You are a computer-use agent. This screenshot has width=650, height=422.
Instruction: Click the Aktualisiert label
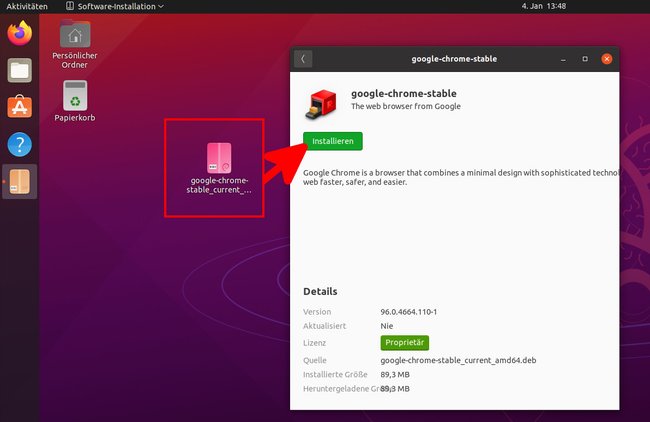pyautogui.click(x=325, y=326)
